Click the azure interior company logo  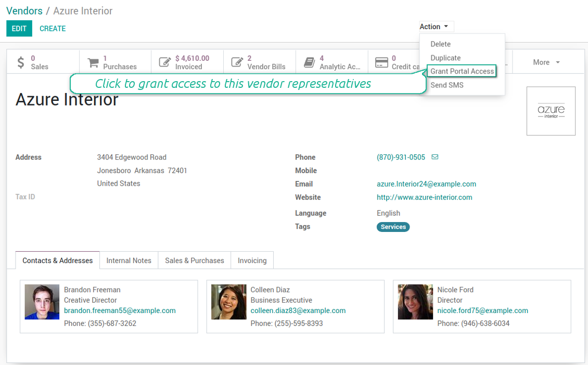click(551, 111)
